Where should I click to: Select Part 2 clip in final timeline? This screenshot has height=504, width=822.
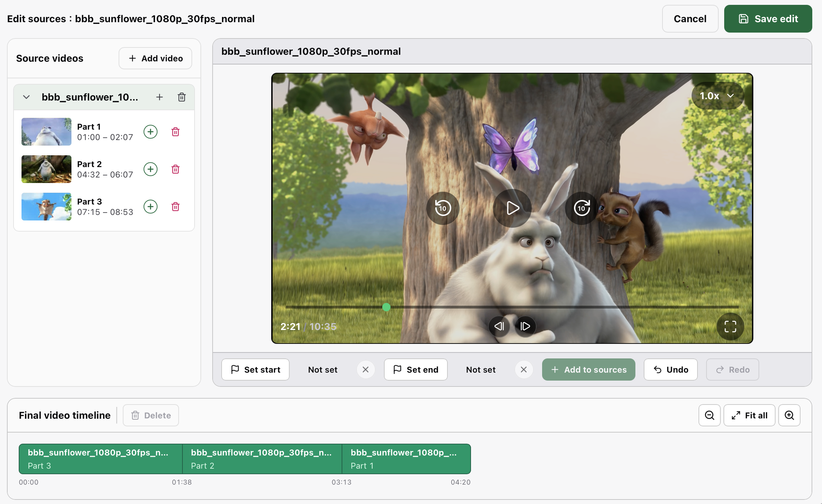coord(262,459)
